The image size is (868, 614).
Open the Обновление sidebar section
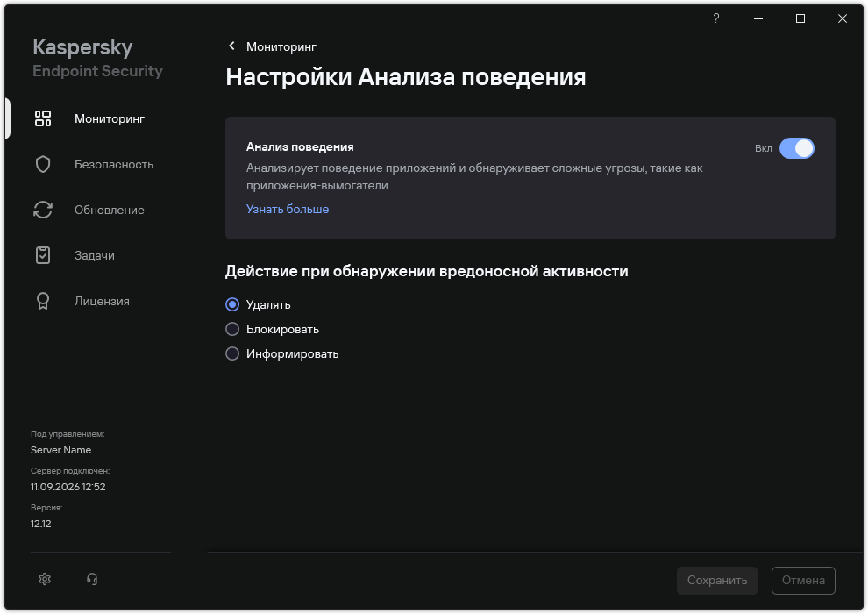[x=110, y=210]
